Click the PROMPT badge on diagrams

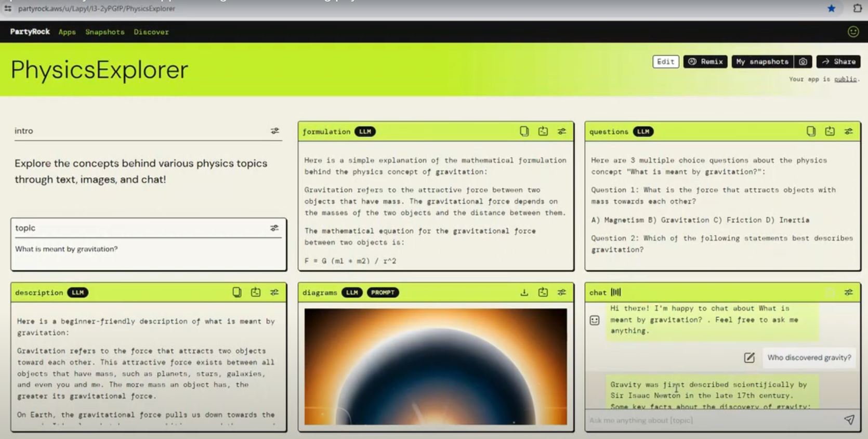pos(383,292)
